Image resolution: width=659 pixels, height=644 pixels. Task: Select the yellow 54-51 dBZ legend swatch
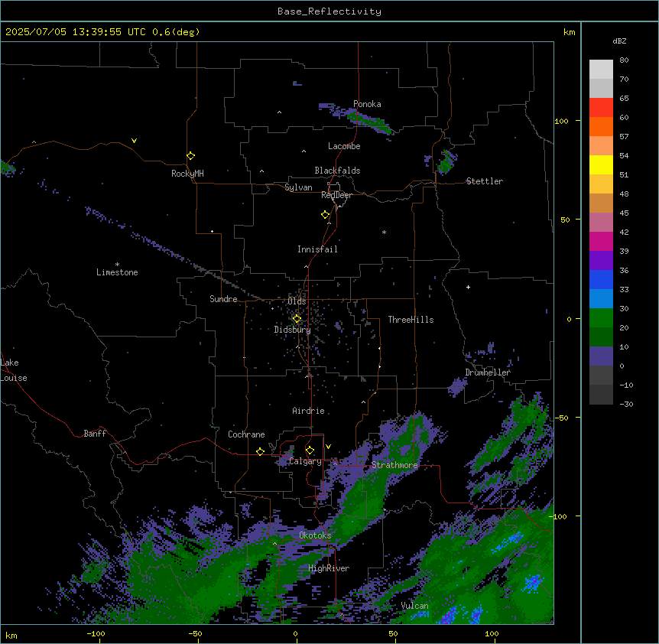coord(601,164)
